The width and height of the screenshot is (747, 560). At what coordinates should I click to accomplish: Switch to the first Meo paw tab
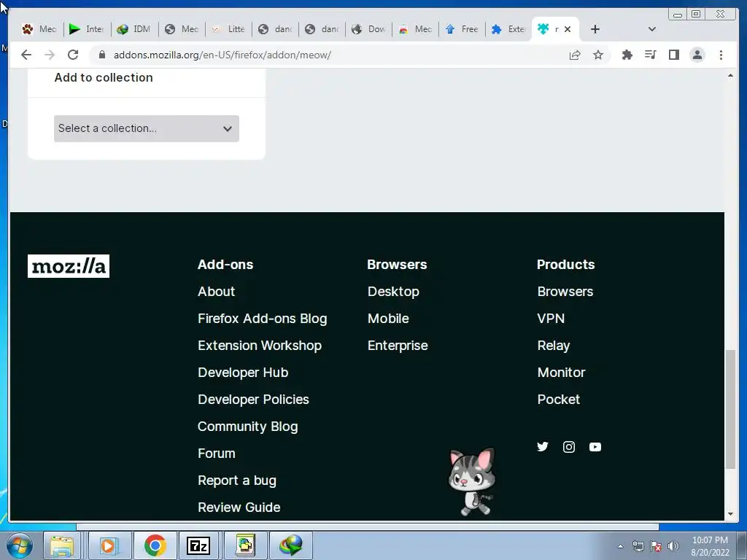pos(39,29)
